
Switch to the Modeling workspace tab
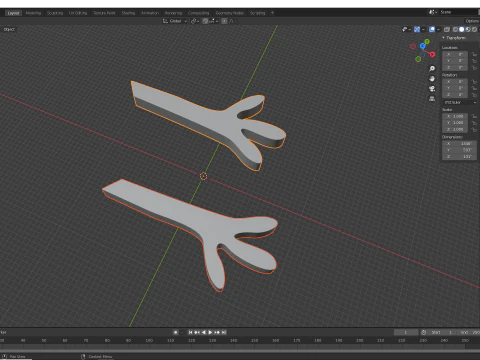[x=33, y=13]
